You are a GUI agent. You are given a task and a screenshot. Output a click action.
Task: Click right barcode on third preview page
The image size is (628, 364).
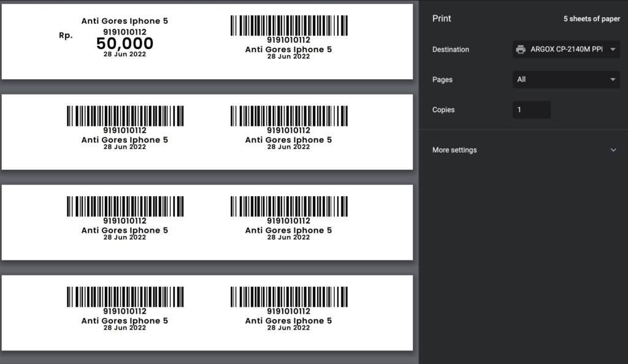pyautogui.click(x=289, y=207)
